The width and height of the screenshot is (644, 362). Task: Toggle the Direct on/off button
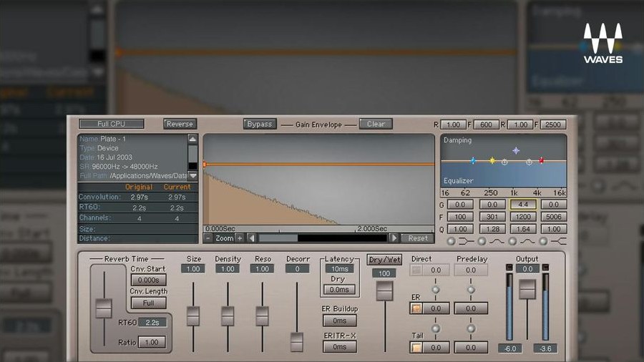tap(416, 270)
